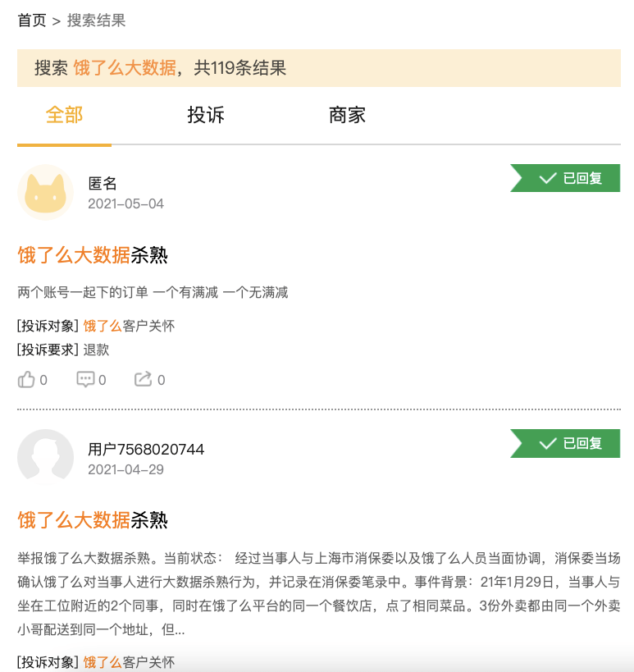Click the first 已回复 status badge
The height and width of the screenshot is (672, 634).
tap(565, 178)
